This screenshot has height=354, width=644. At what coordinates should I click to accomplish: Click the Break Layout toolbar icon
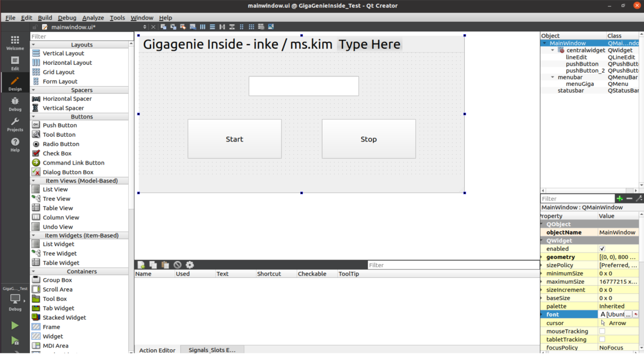point(261,27)
